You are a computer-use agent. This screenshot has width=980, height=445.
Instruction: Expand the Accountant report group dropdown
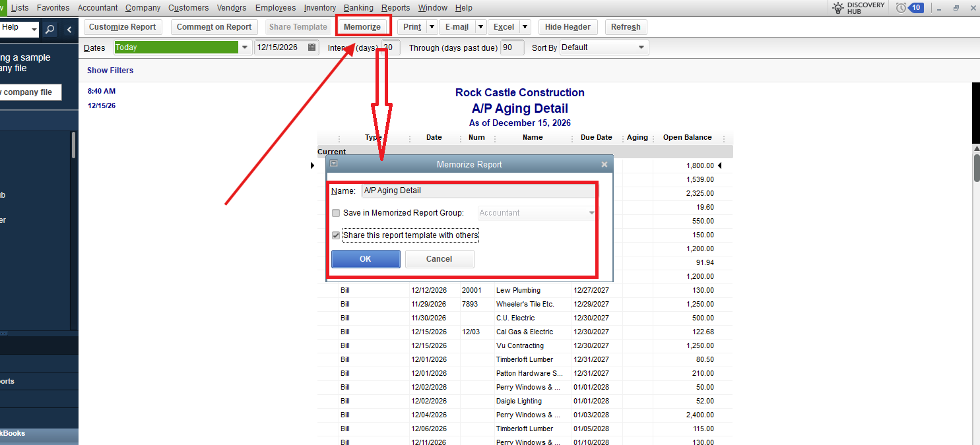pos(591,213)
